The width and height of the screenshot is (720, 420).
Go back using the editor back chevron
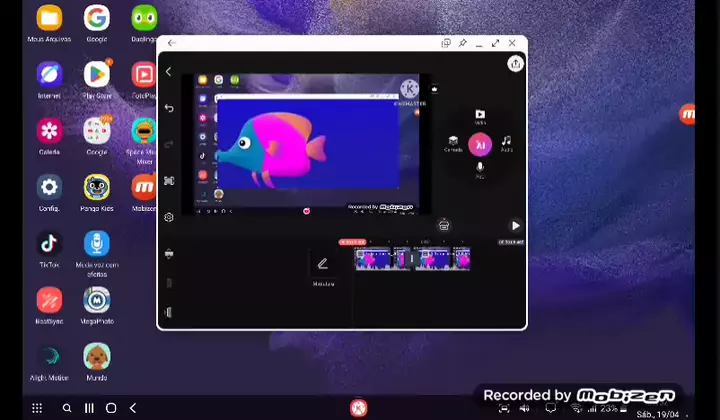pyautogui.click(x=169, y=72)
